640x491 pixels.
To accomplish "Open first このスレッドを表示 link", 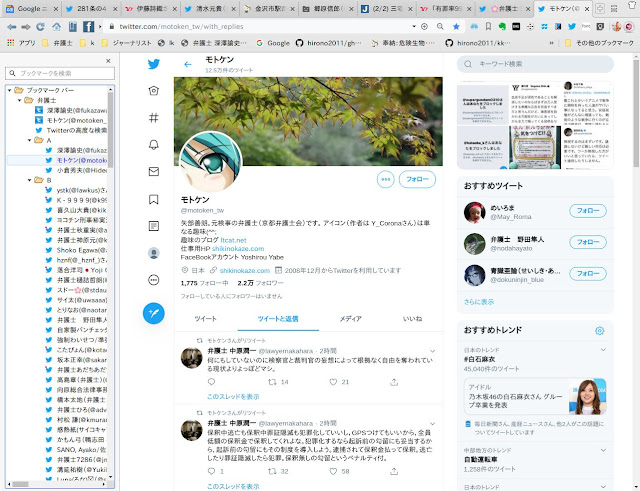I will click(233, 397).
